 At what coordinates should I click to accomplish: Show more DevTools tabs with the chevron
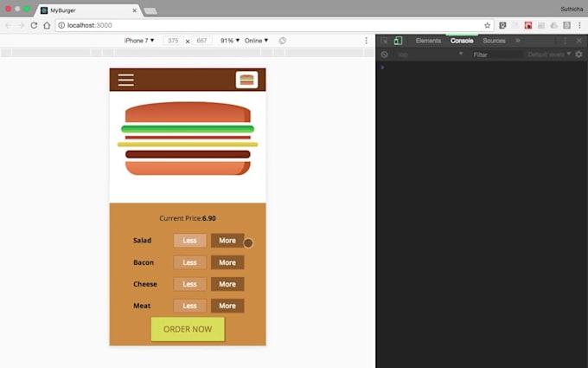pyautogui.click(x=518, y=41)
